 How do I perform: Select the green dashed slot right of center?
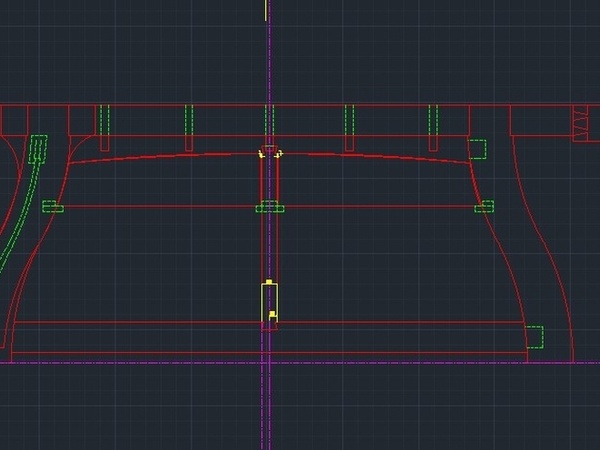click(x=350, y=120)
